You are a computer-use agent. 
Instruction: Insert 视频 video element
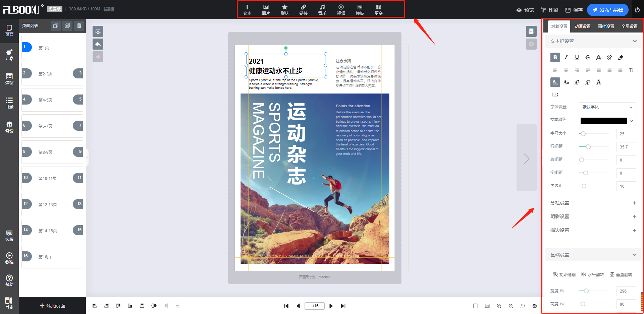coord(341,10)
